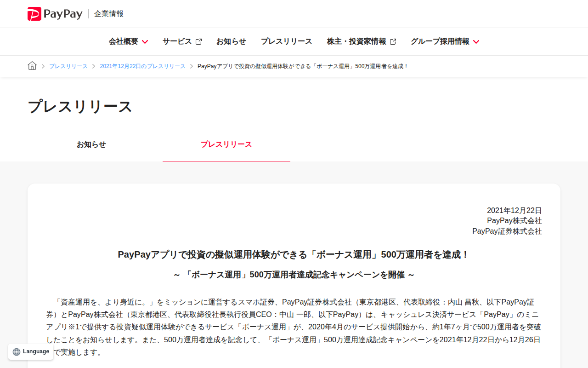Select the red プレスリリース tab

pyautogui.click(x=226, y=144)
